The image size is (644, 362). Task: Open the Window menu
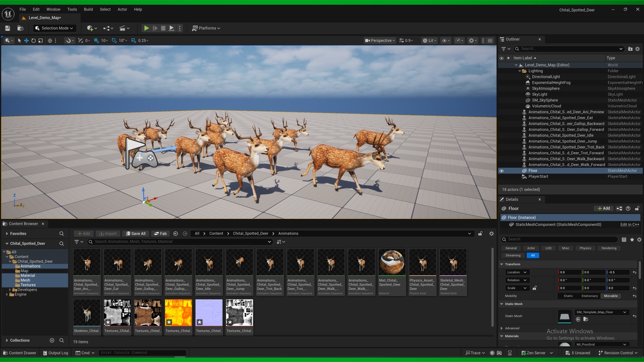(53, 10)
